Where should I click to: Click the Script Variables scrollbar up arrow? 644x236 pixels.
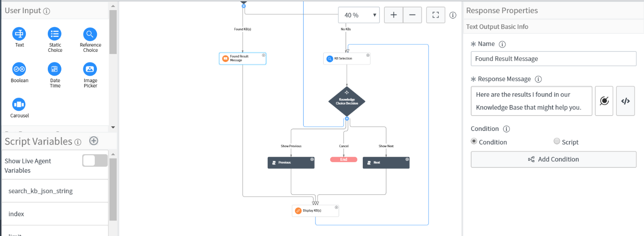(x=113, y=154)
